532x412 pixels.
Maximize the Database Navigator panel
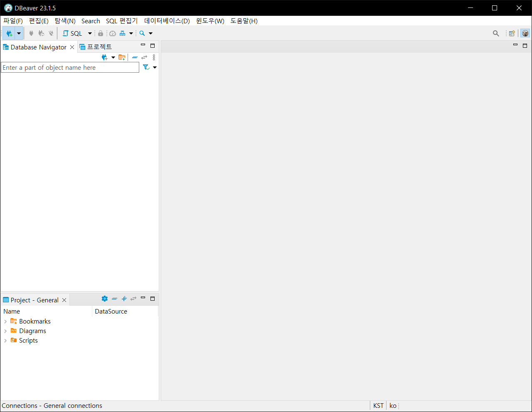[x=153, y=46]
